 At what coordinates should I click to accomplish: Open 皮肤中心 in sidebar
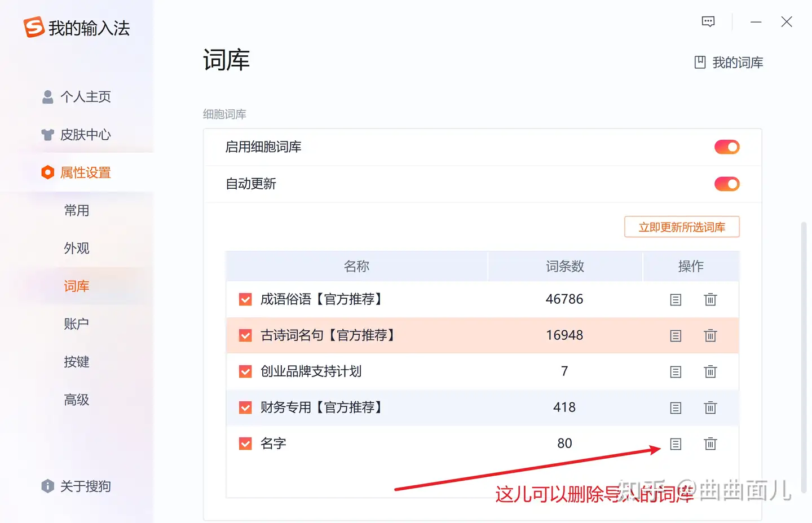click(x=77, y=135)
